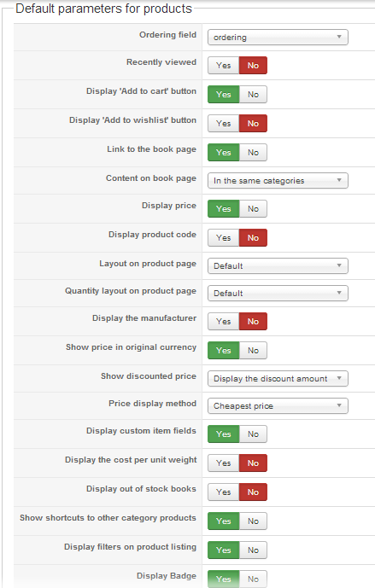Click Yes for Display custom item fields

pyautogui.click(x=223, y=434)
